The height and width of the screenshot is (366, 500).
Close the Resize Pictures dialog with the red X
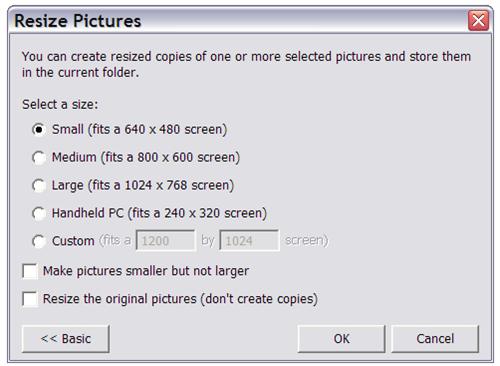(x=478, y=21)
